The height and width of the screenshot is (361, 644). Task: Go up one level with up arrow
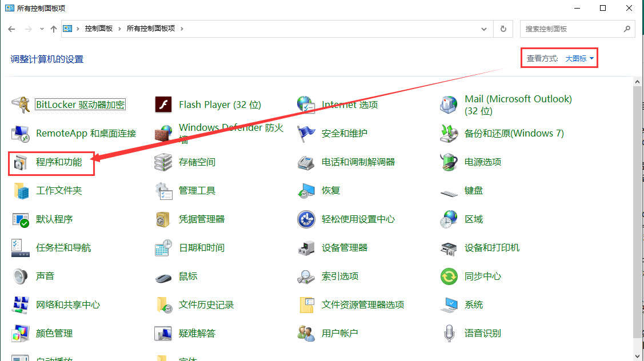tap(53, 29)
